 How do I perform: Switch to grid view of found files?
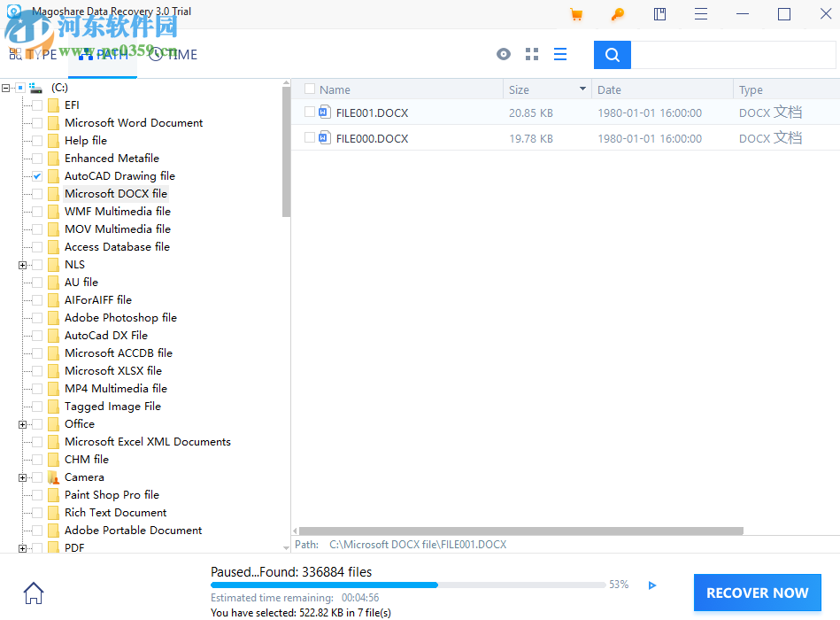[x=531, y=54]
